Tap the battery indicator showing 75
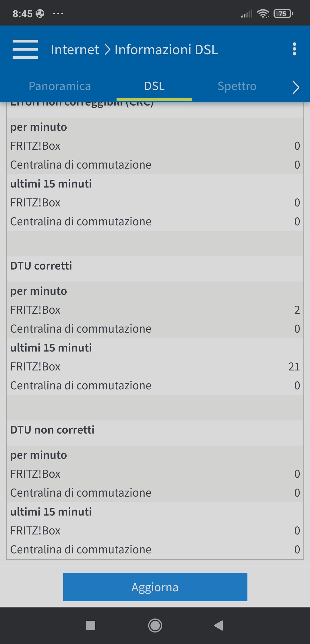The width and height of the screenshot is (310, 644). 283,13
